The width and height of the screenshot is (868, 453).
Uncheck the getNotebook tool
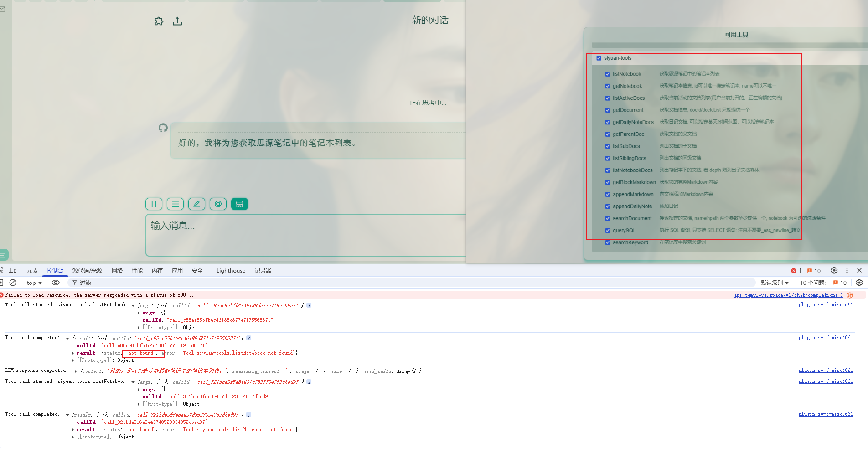(x=608, y=86)
